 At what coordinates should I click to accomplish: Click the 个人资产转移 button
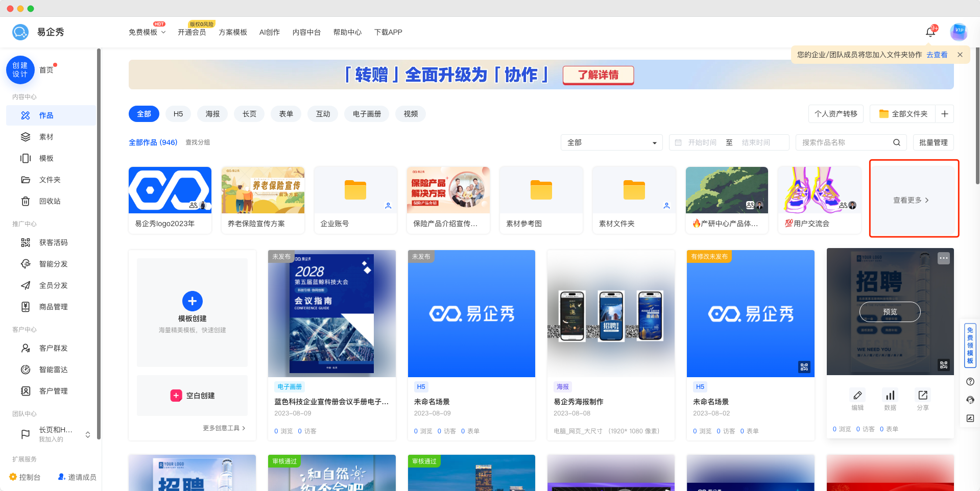(836, 114)
